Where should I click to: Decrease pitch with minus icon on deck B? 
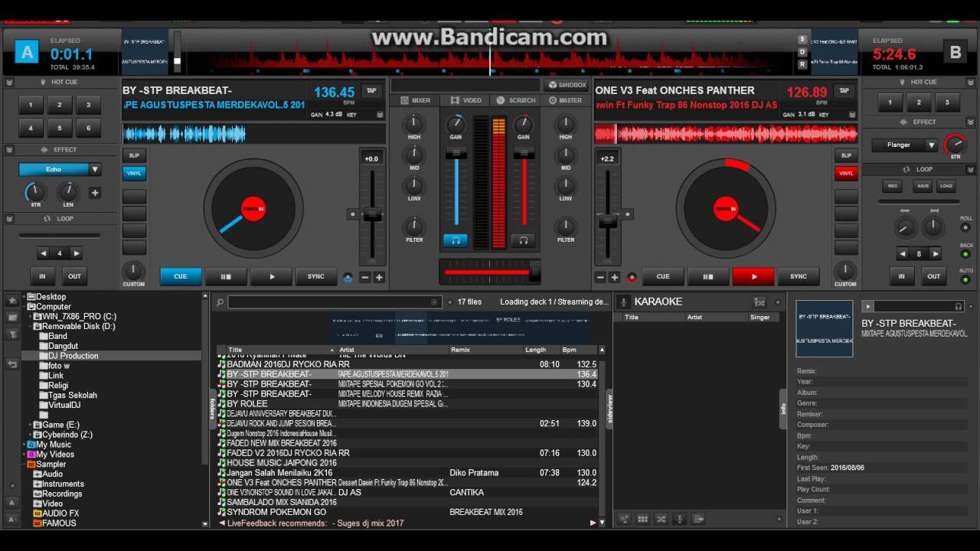(599, 277)
